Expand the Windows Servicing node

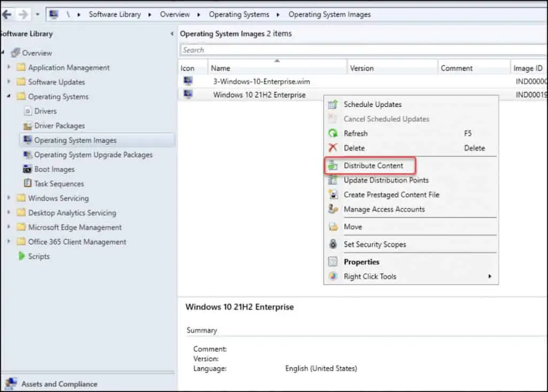click(9, 198)
